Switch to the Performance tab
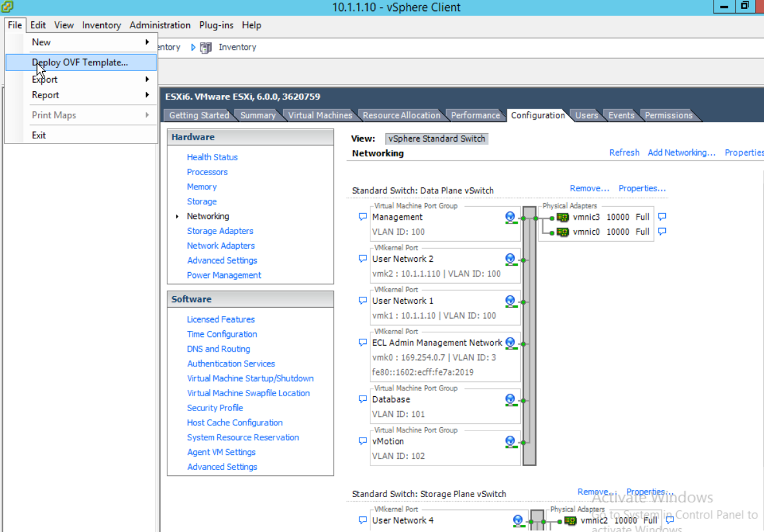The image size is (764, 532). point(475,115)
